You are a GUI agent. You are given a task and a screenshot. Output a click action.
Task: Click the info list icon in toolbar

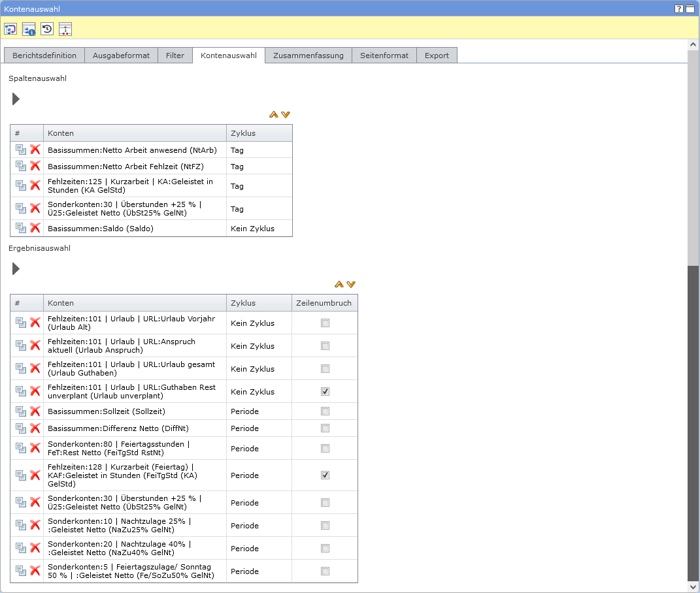click(29, 29)
